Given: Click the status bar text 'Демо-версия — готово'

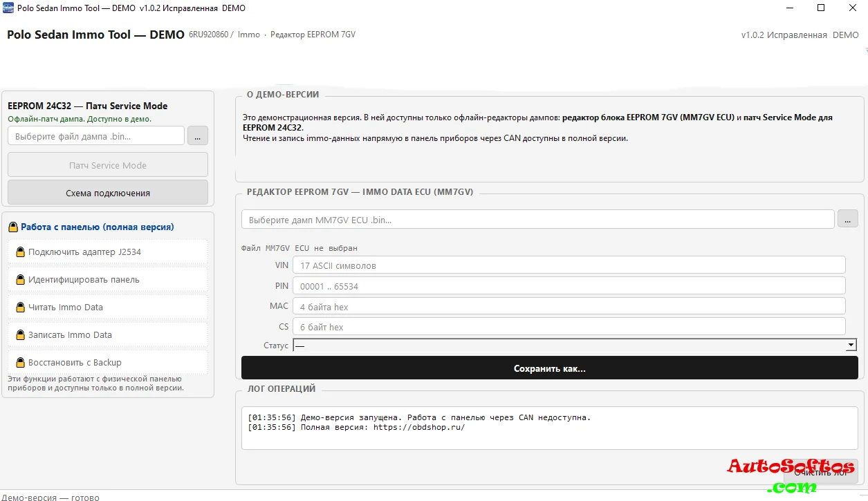Looking at the screenshot, I should (x=50, y=497).
